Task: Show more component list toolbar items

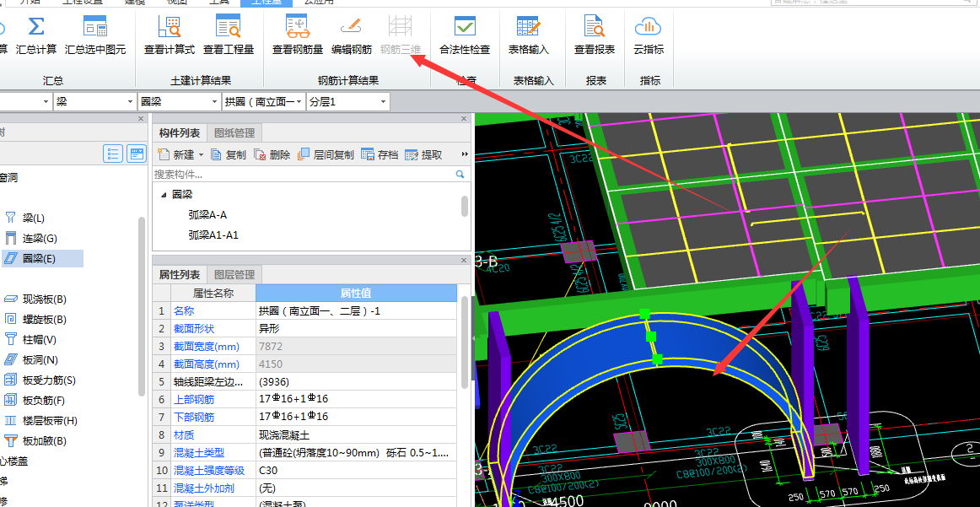Action: pyautogui.click(x=465, y=154)
